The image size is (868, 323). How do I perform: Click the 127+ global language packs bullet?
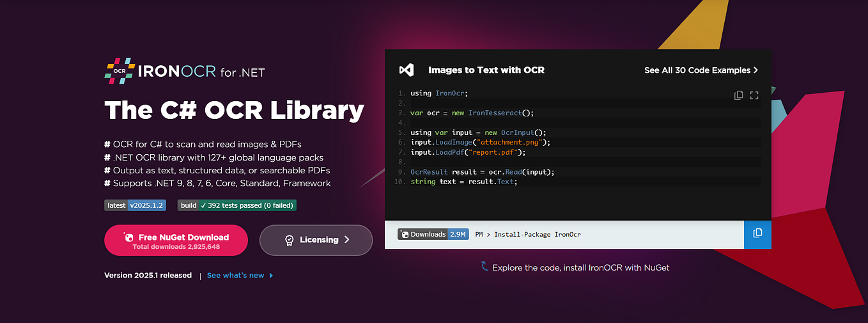[x=214, y=157]
